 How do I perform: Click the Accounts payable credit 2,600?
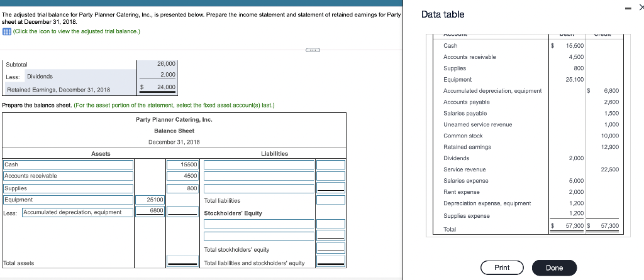611,102
